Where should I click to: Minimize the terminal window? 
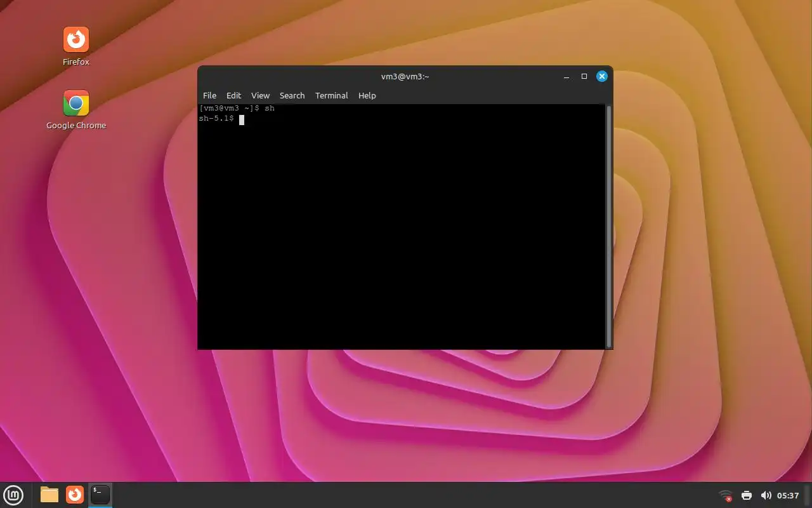pos(566,76)
